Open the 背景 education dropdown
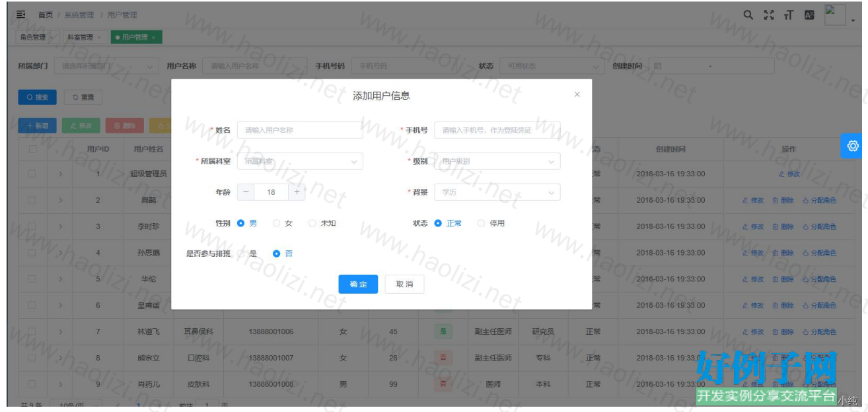 click(497, 192)
